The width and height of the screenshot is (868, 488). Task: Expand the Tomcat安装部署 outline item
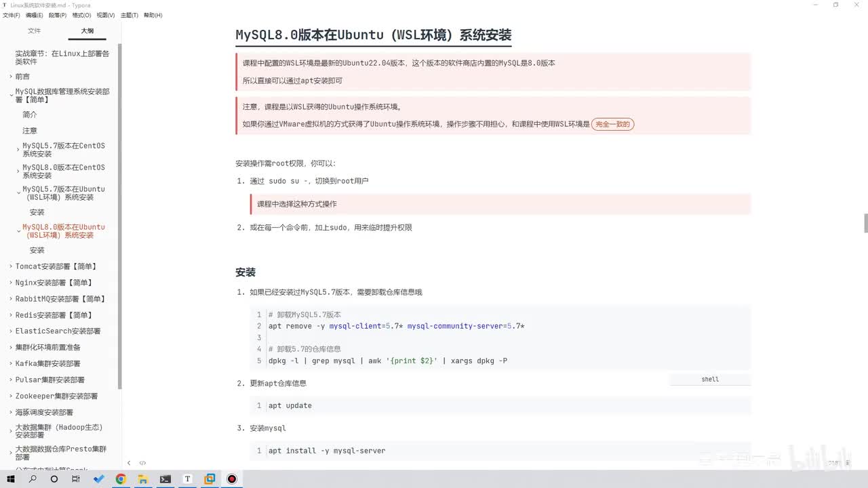click(11, 266)
